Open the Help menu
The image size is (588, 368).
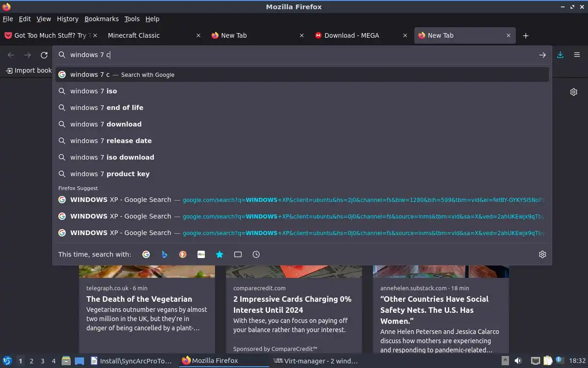153,19
